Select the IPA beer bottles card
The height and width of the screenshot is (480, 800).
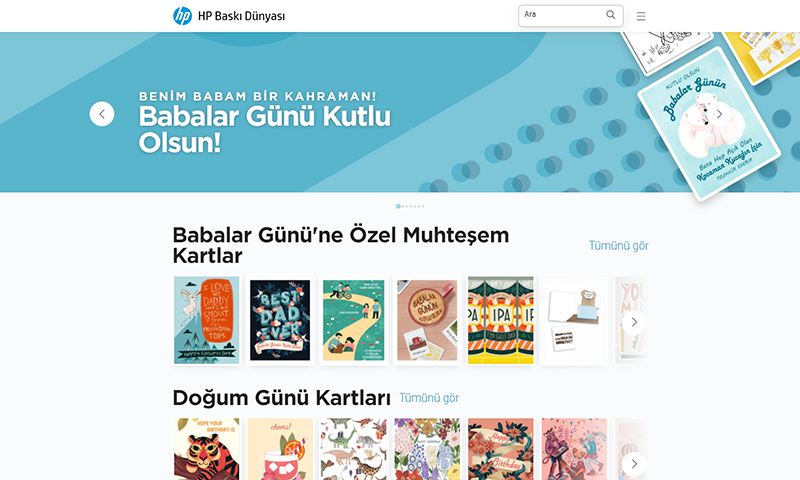[x=501, y=320]
